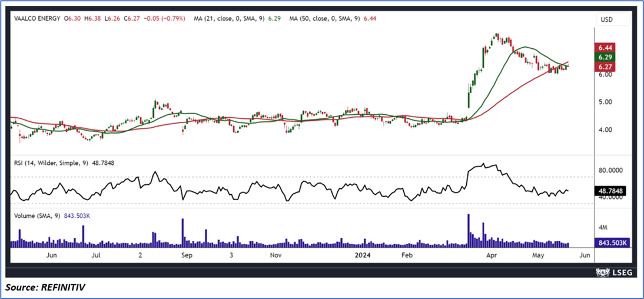Select the MA 50 indicator legend

333,18
